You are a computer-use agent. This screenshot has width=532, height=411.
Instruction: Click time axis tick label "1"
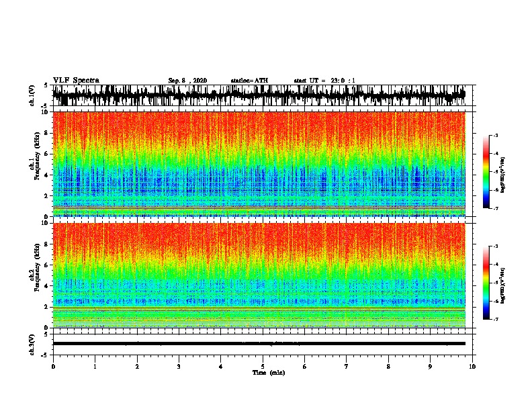click(95, 367)
